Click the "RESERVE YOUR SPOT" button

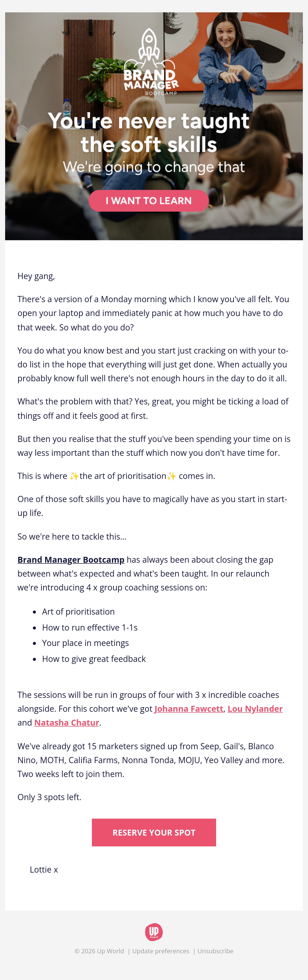(x=154, y=832)
